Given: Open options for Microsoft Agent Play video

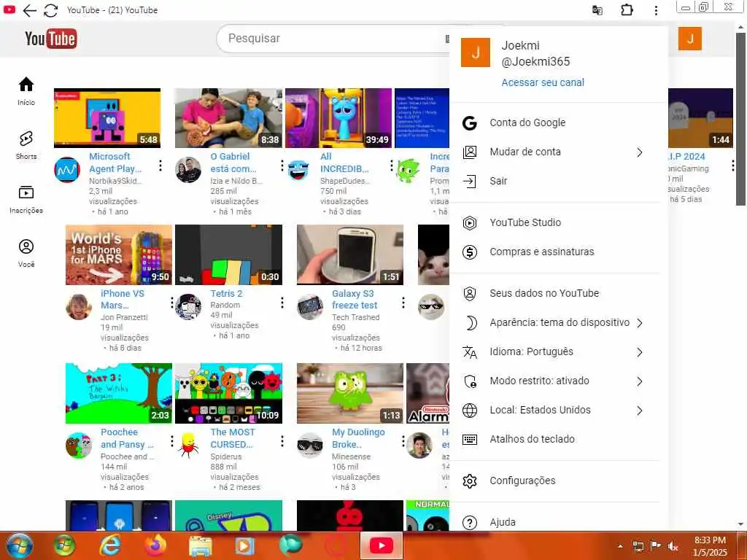Looking at the screenshot, I should 160,166.
